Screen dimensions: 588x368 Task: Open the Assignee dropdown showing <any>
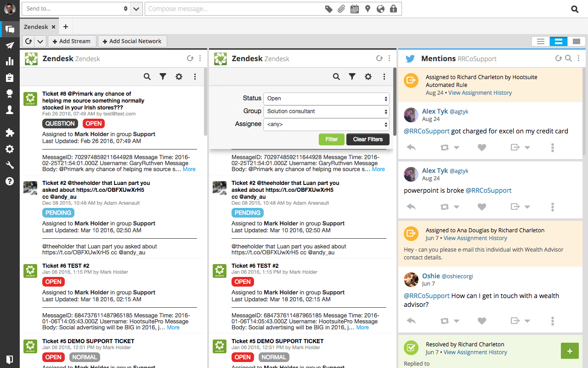(x=326, y=124)
